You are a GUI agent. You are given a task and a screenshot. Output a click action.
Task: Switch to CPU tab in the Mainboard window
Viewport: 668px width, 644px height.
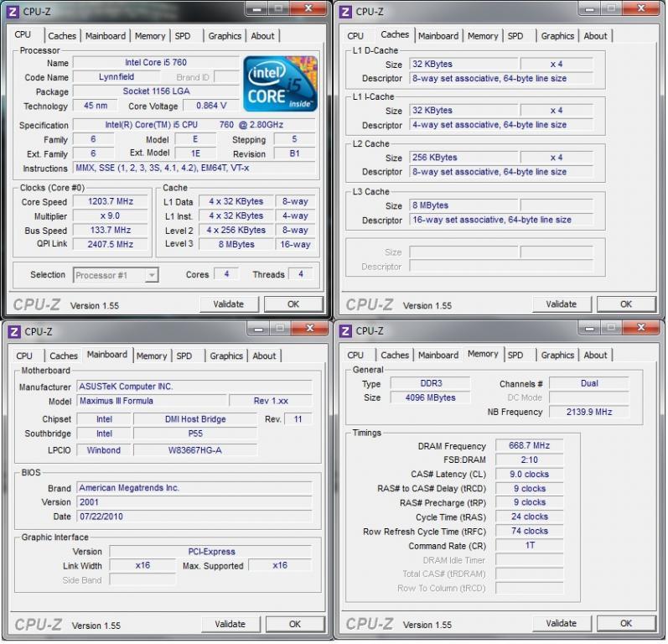pos(24,356)
